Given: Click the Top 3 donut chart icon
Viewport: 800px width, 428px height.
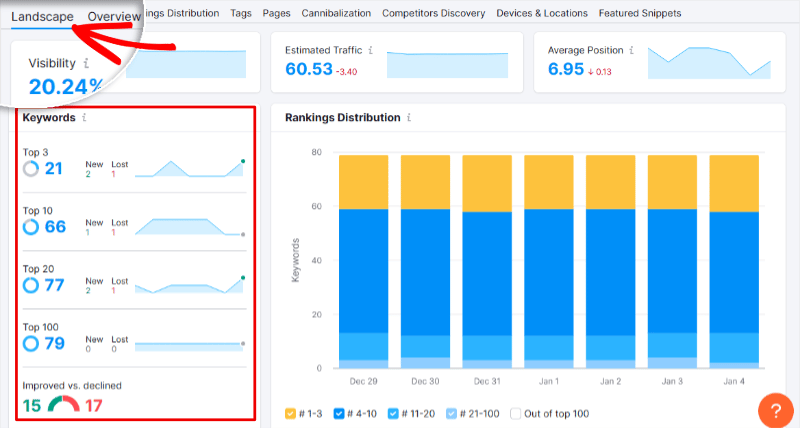Looking at the screenshot, I should [31, 168].
